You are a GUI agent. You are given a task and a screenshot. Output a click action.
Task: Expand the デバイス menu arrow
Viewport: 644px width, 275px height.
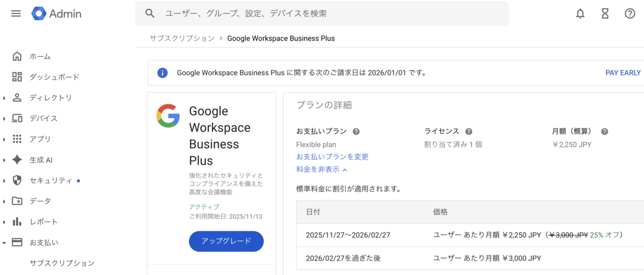(4, 118)
